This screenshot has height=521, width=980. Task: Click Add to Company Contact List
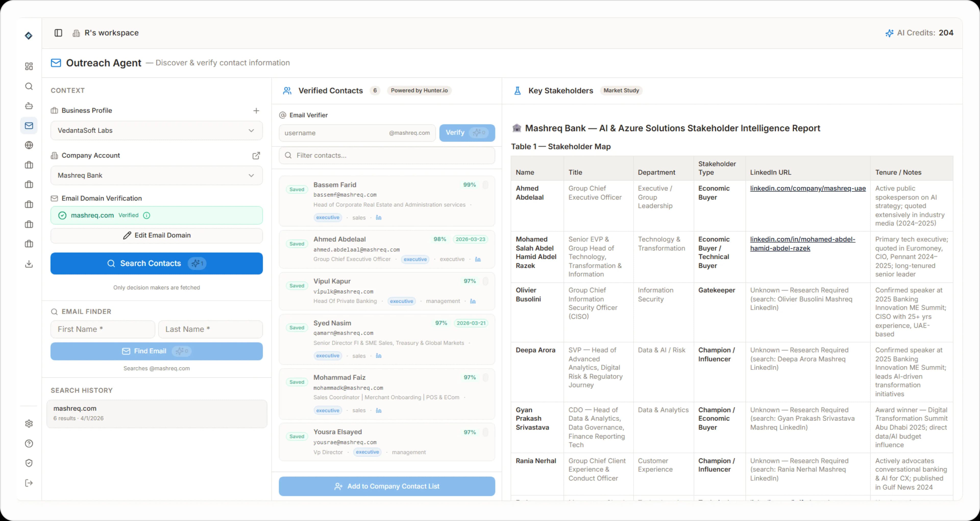(x=387, y=486)
